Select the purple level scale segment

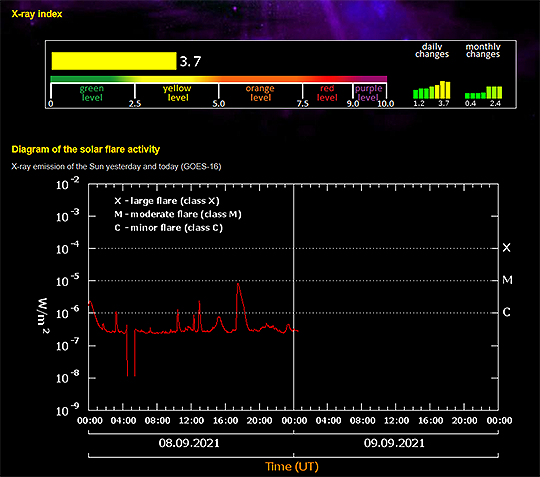[x=369, y=93]
